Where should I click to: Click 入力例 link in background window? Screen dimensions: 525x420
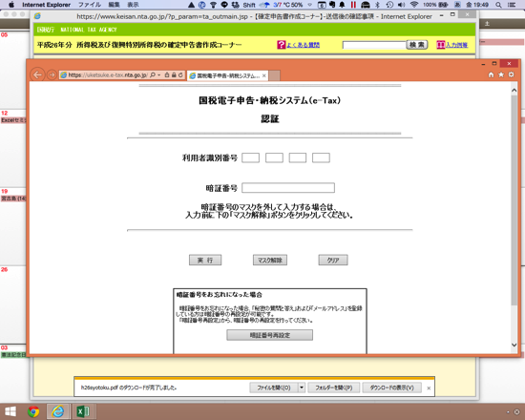(x=456, y=45)
